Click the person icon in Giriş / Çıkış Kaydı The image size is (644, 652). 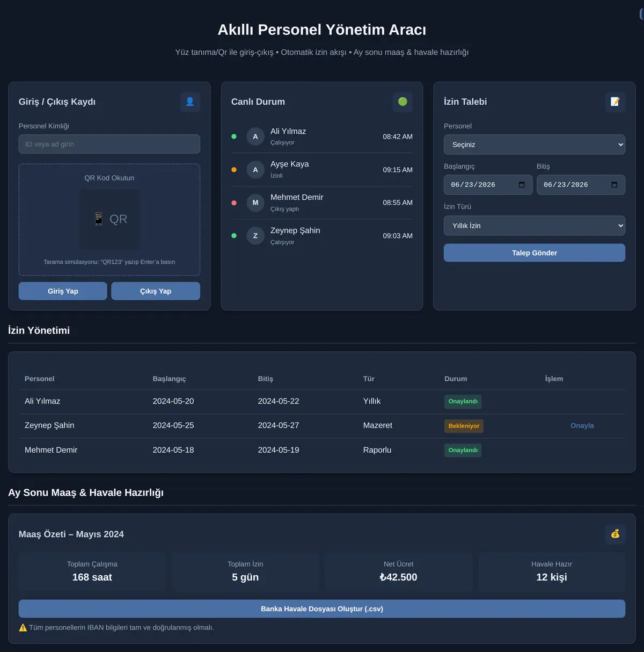(190, 102)
